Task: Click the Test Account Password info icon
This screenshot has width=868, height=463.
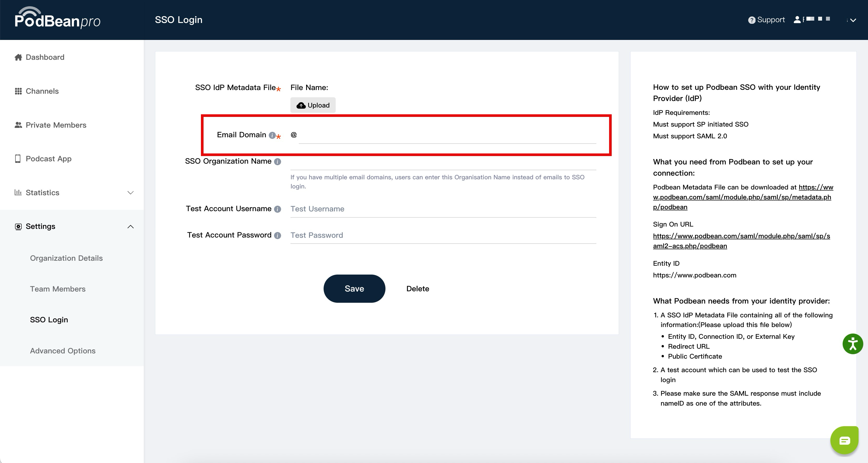Action: click(x=277, y=235)
